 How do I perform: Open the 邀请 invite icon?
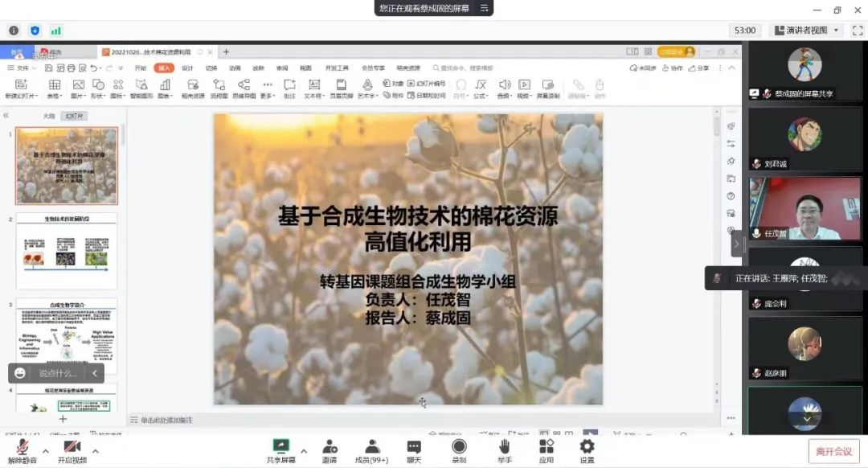click(x=330, y=447)
